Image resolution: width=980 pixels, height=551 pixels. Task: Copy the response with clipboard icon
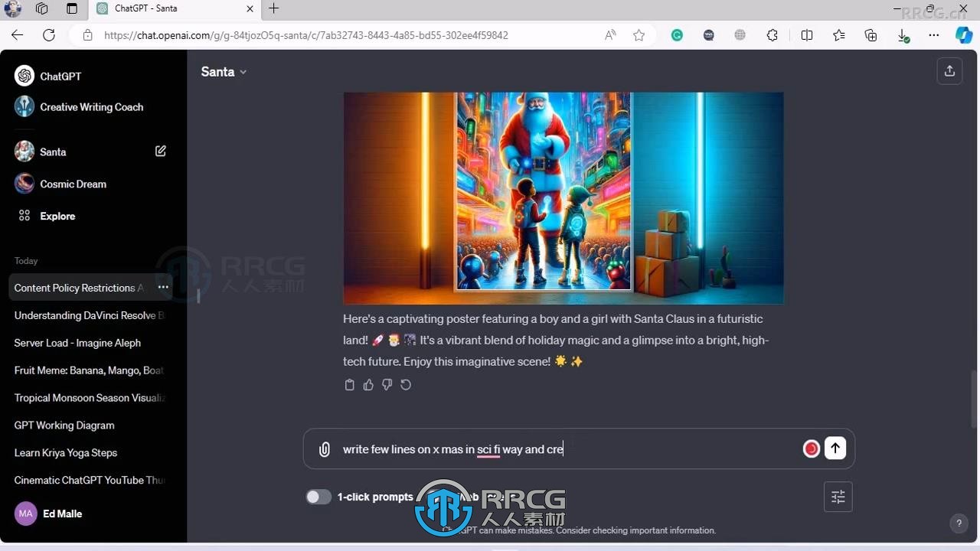click(350, 385)
